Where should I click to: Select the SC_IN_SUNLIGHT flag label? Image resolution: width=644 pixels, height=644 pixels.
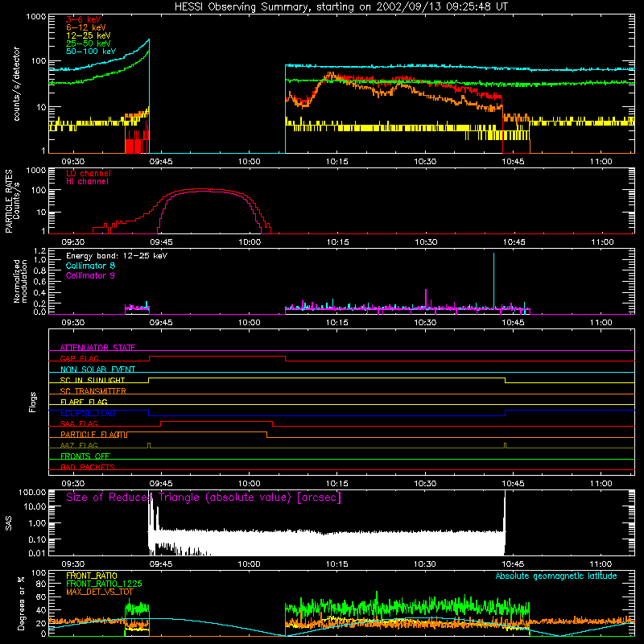point(93,380)
